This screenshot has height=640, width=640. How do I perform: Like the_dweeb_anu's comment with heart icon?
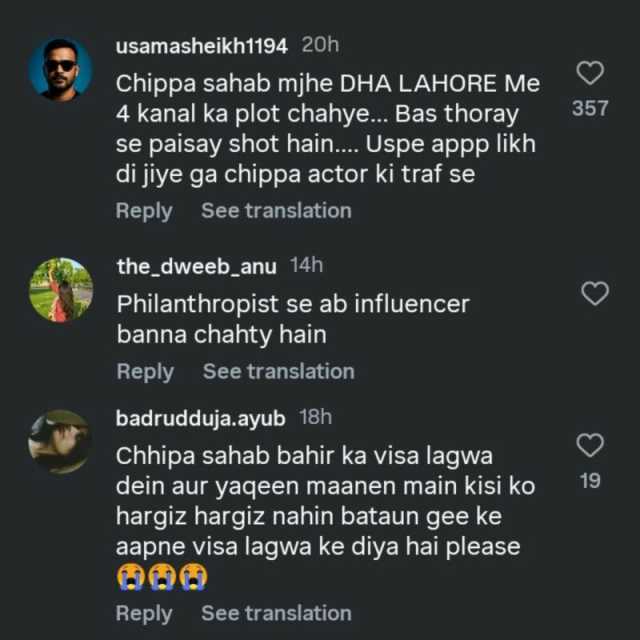pos(595,293)
